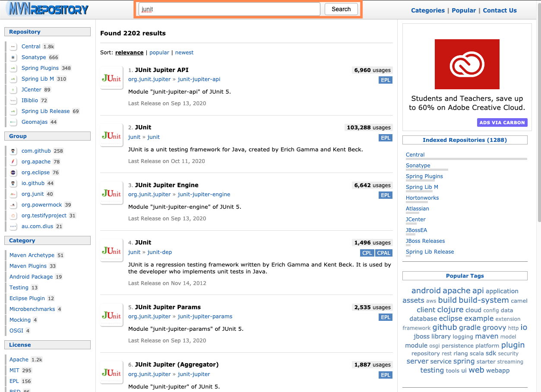The image size is (541, 392).
Task: Click the Spring Plugins icon in sidebar
Action: 13,68
